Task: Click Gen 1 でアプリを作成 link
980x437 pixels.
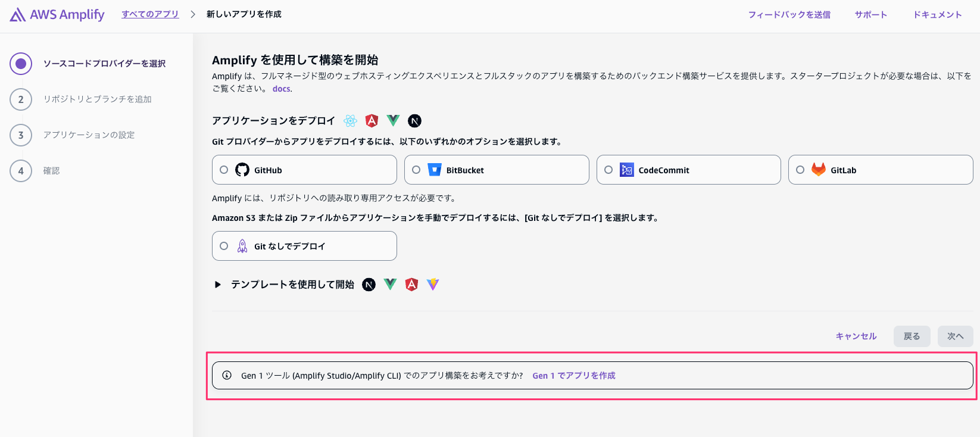Action: (x=574, y=376)
